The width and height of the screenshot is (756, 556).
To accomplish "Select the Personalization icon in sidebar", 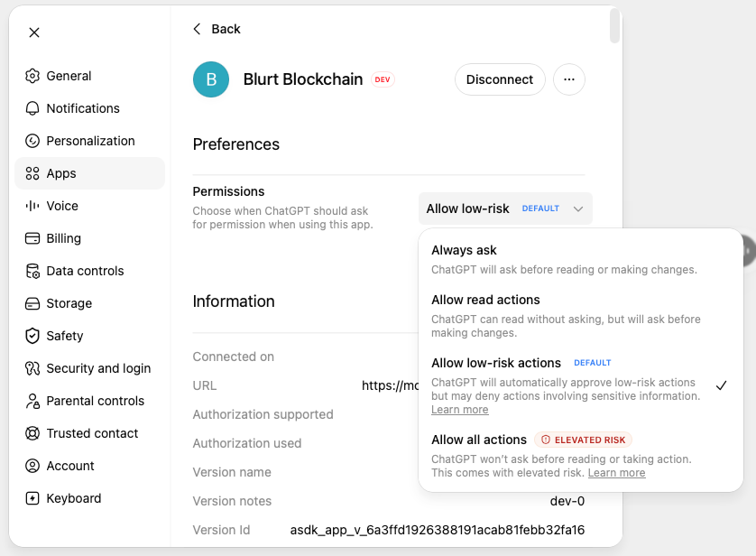I will click(32, 141).
